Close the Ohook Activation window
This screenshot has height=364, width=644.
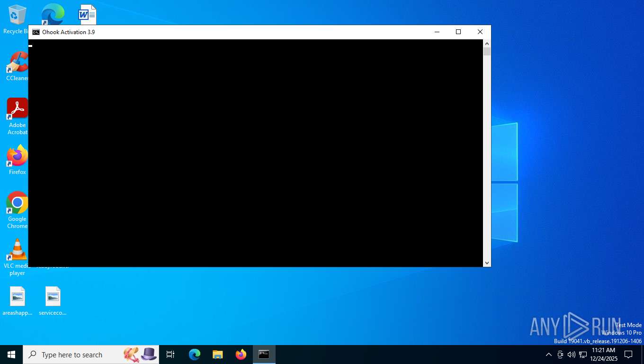480,32
